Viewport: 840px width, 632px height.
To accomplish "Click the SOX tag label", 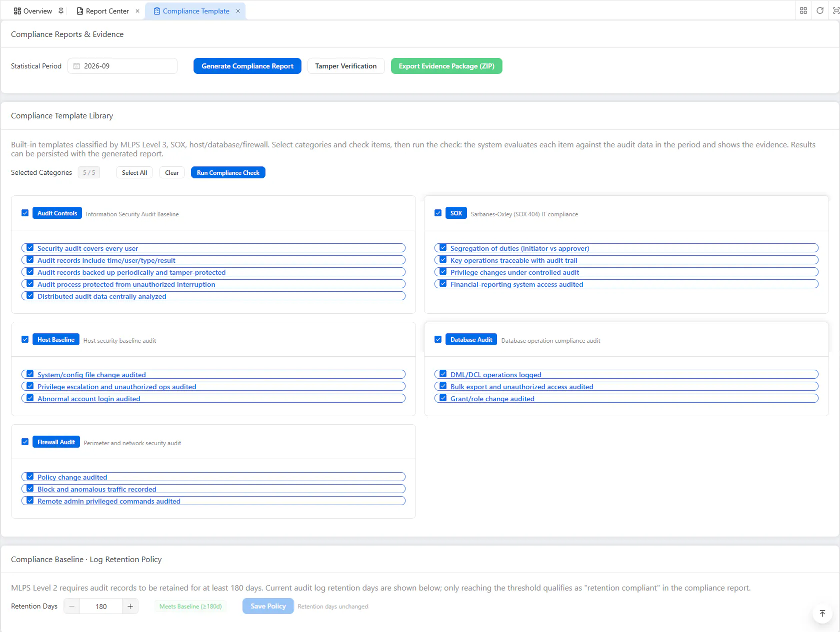I will (x=456, y=213).
